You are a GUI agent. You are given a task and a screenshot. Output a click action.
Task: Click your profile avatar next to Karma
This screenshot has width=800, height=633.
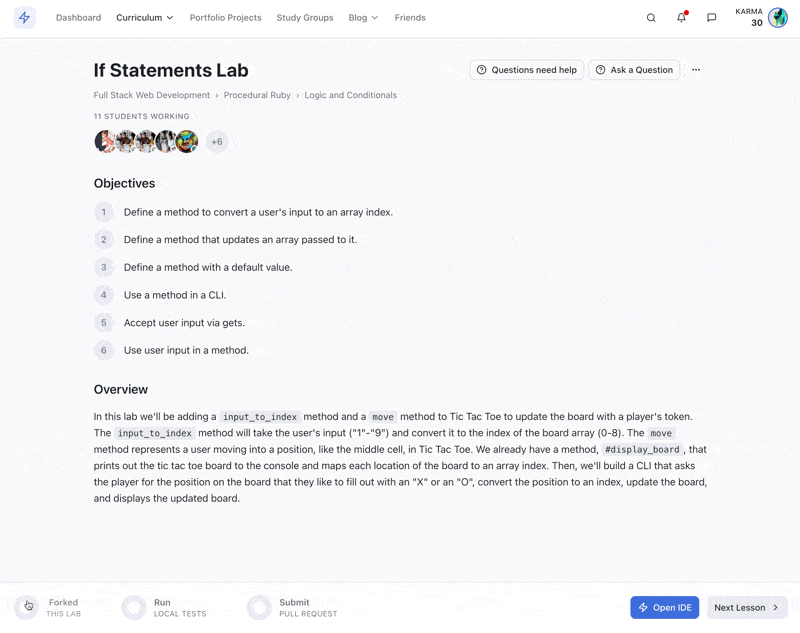tap(778, 17)
